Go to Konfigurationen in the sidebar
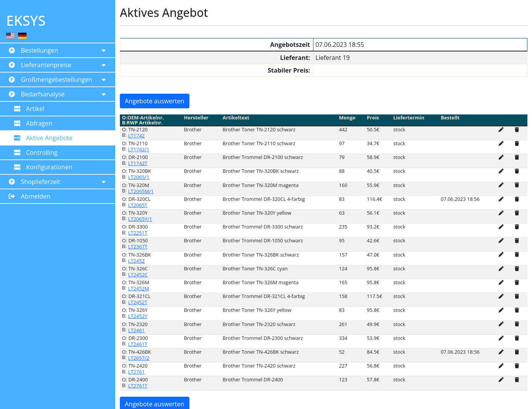The width and height of the screenshot is (532, 409). 49,167
